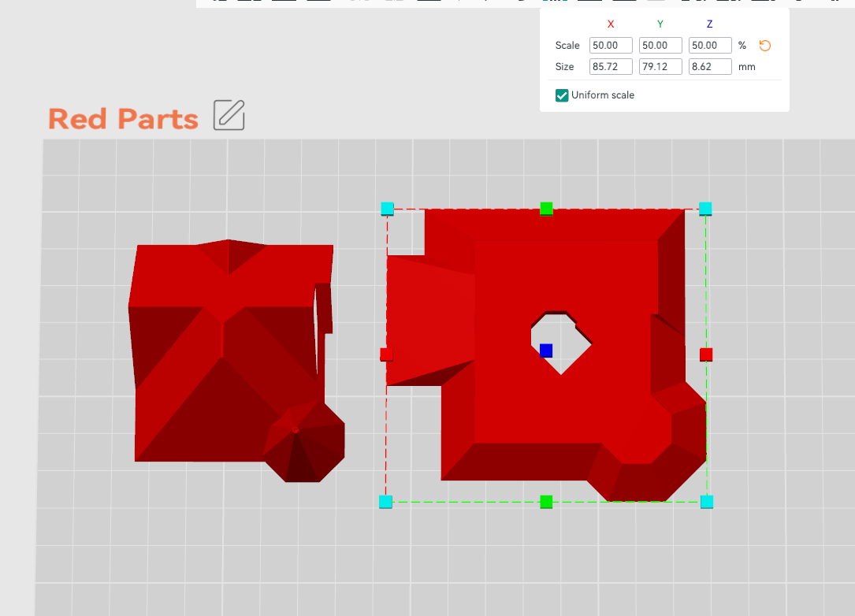Click the reset scale icon
Image resolution: width=855 pixels, height=616 pixels.
(764, 46)
